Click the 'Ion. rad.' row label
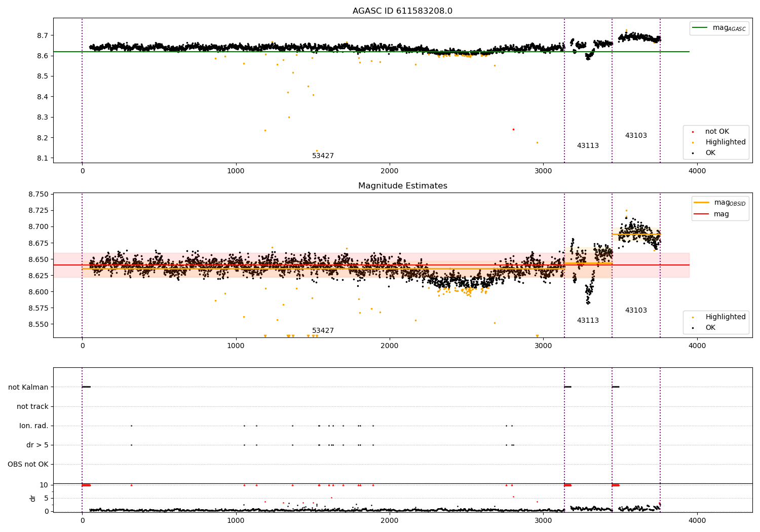This screenshot has height=532, width=760. coord(34,426)
